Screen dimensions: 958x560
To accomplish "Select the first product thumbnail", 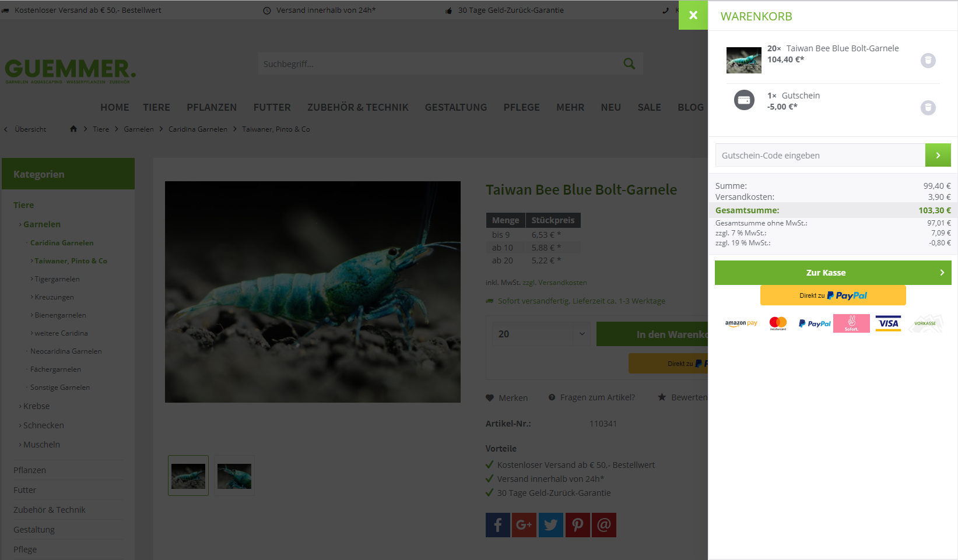I will click(188, 476).
